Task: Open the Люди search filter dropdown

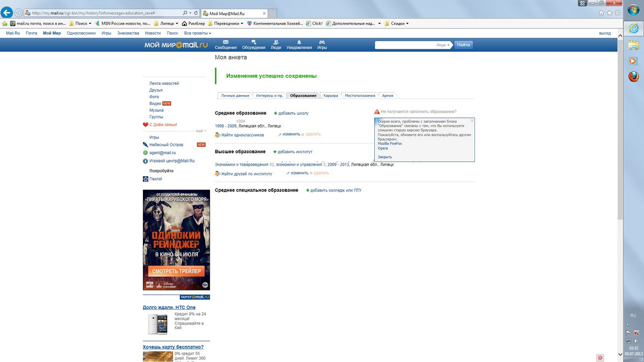Action: point(443,45)
